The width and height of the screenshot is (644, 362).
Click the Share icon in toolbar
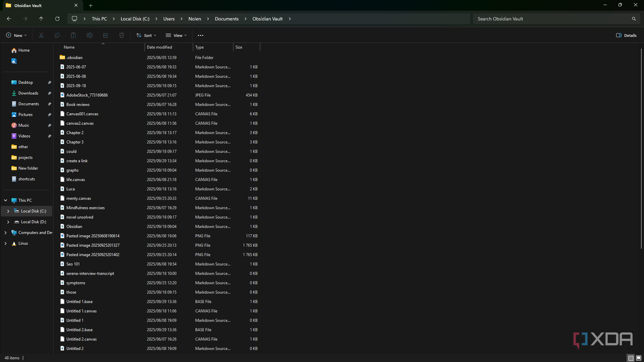(106, 35)
